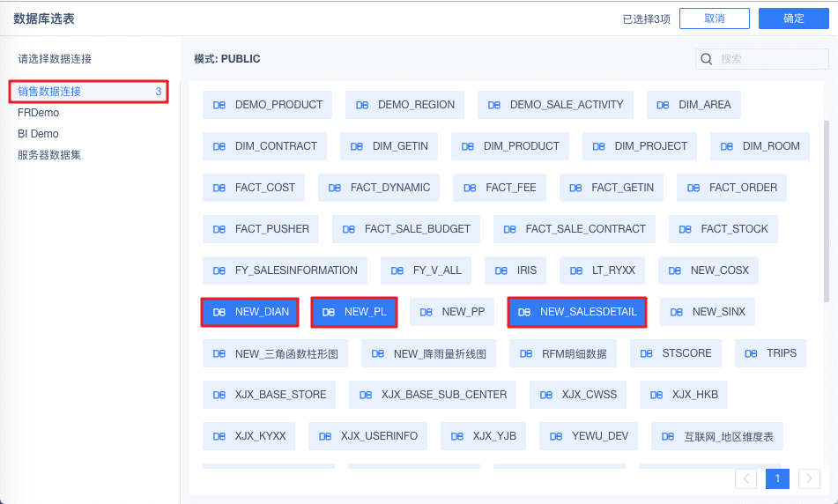Click the DB icon of STSCORE
The image size is (838, 504).
(x=646, y=354)
